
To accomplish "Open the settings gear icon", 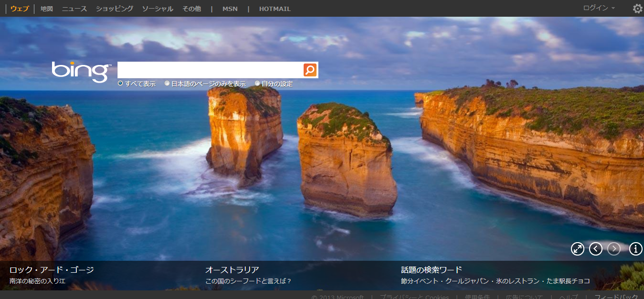I will 637,9.
